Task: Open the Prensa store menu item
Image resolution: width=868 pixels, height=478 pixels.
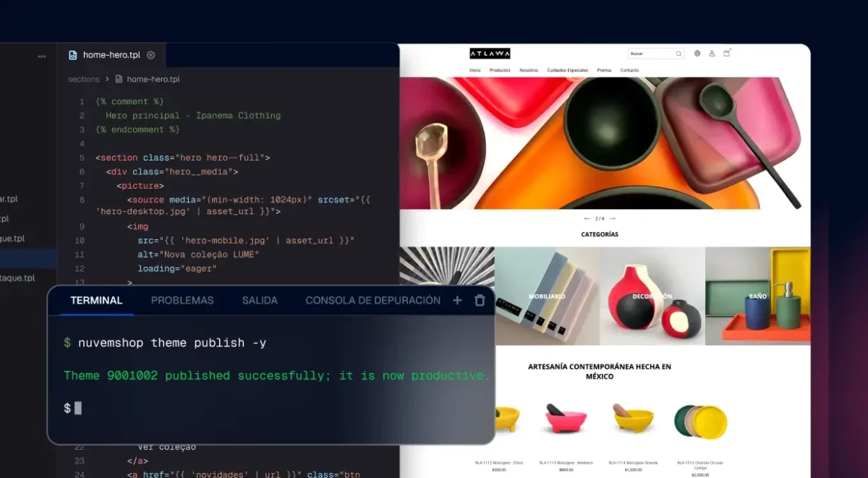Action: [604, 70]
